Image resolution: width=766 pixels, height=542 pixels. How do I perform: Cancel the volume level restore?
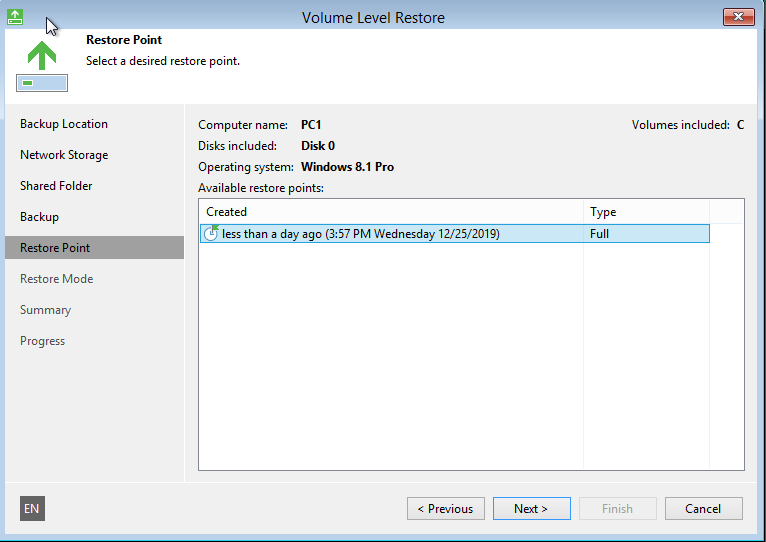tap(703, 509)
